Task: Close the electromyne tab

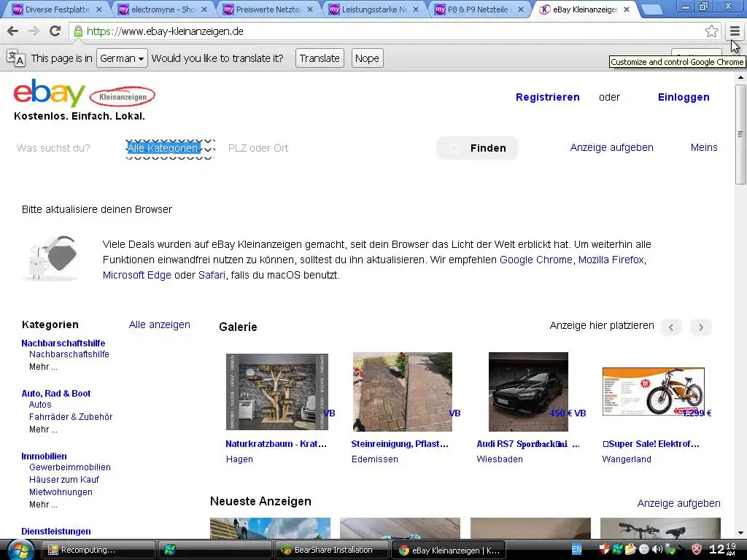Action: click(204, 9)
